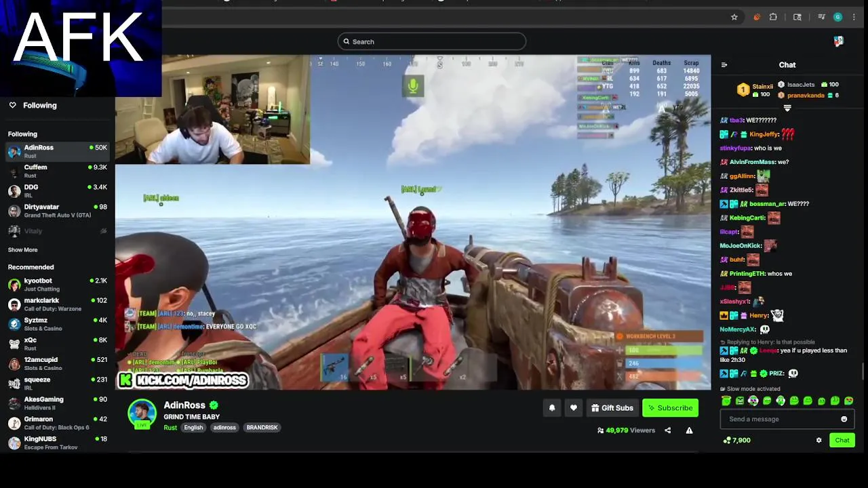Open the Kick user avatar in the header
Screen dimensions: 868x488
click(839, 41)
